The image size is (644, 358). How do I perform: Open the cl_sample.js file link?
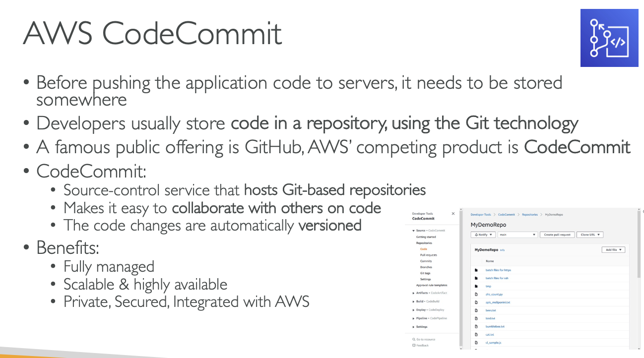click(x=493, y=343)
